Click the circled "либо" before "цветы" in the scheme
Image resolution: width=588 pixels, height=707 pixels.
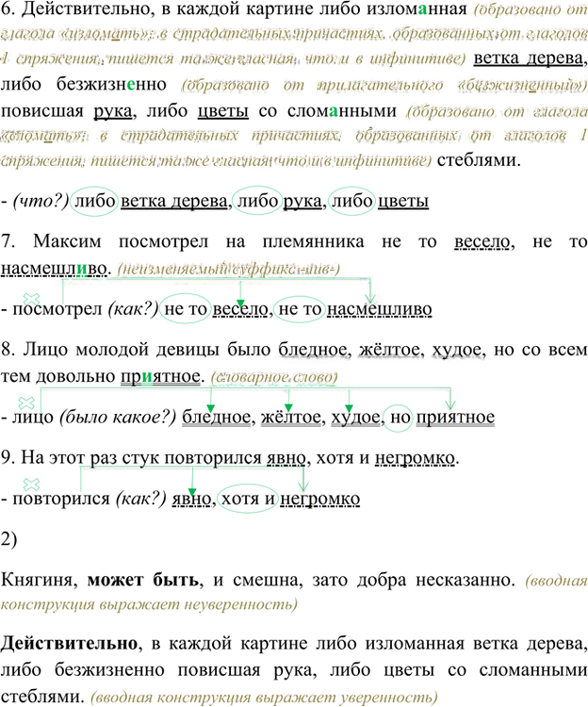pos(352,201)
